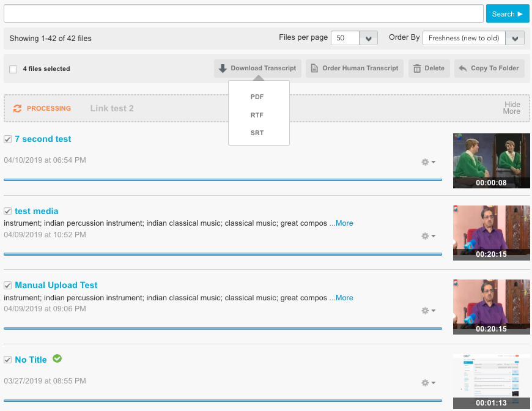Click progress bar under test media
Image resolution: width=532 pixels, height=411 pixels.
[x=223, y=254]
